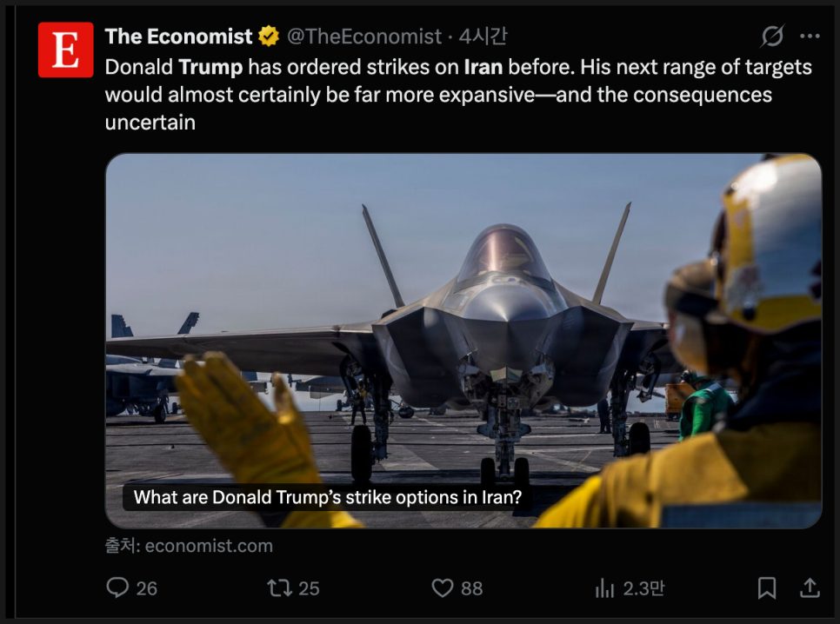The image size is (840, 624).
Task: Click the @TheEconomist handle
Action: click(364, 37)
